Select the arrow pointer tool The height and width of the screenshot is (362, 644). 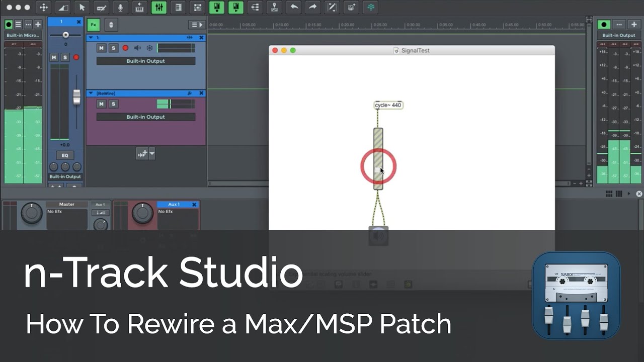pyautogui.click(x=82, y=8)
